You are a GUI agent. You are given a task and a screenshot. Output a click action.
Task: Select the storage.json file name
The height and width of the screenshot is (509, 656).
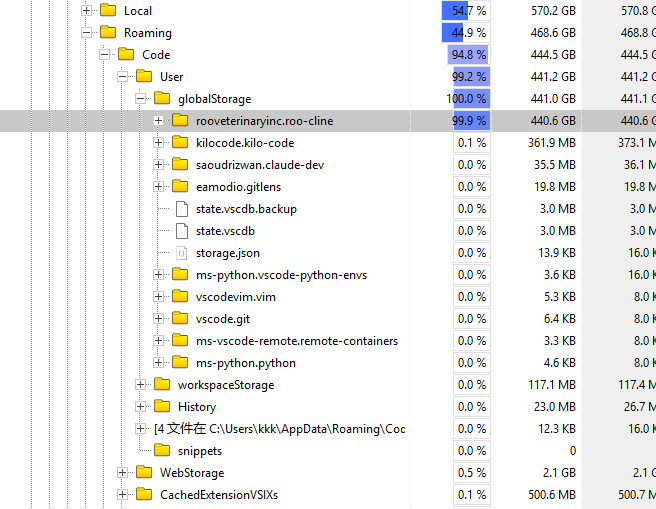[x=228, y=253]
